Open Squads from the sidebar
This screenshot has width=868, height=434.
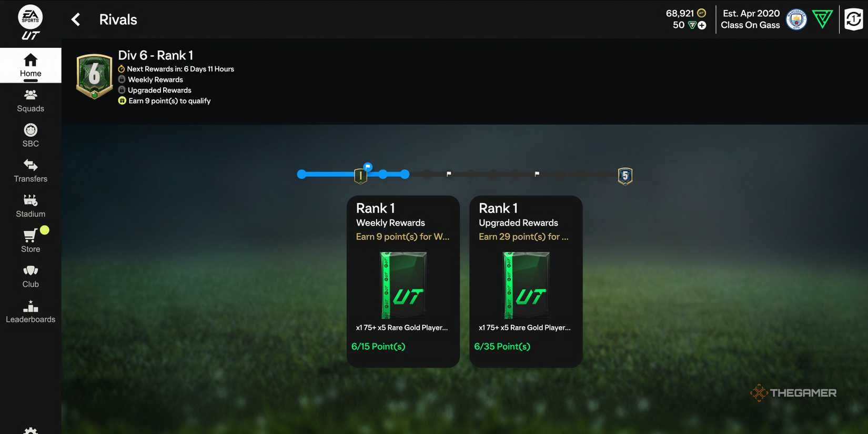[x=31, y=100]
